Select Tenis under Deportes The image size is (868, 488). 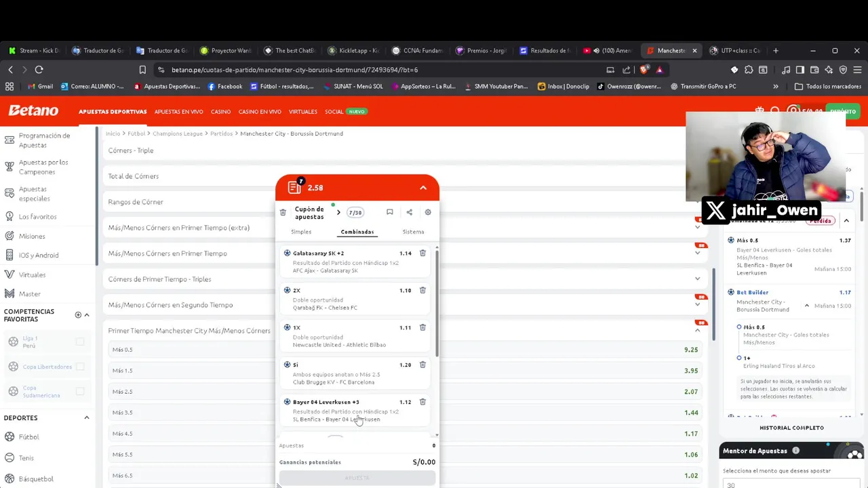pyautogui.click(x=26, y=457)
